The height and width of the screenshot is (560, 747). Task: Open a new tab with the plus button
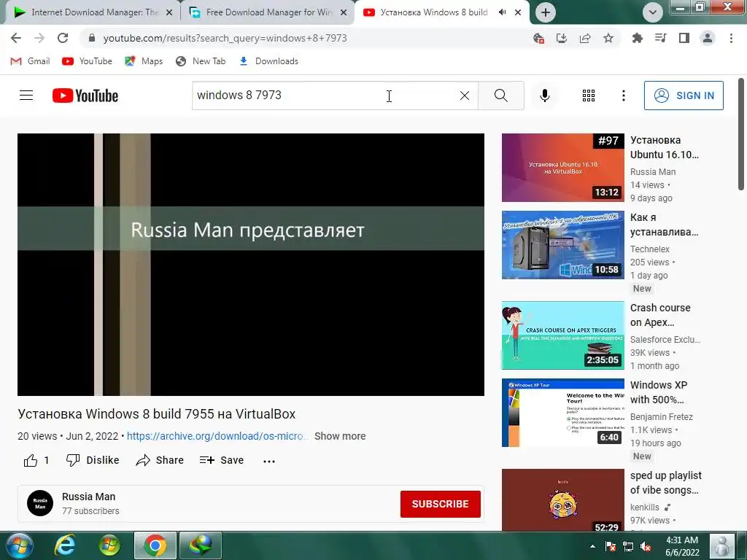coord(546,12)
